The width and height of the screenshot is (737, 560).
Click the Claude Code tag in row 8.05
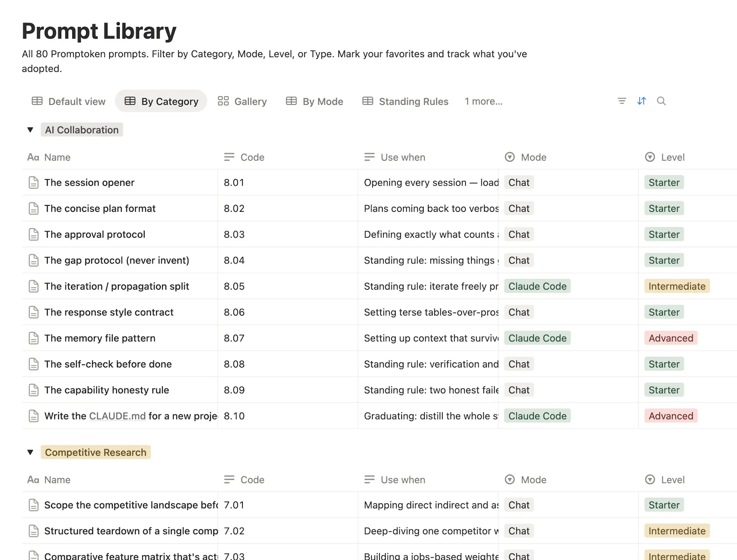[x=537, y=286]
